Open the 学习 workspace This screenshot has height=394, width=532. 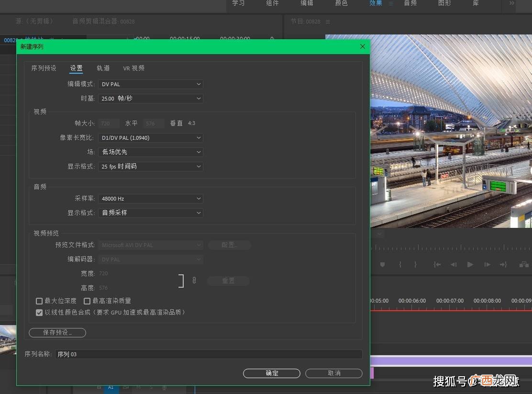point(238,3)
